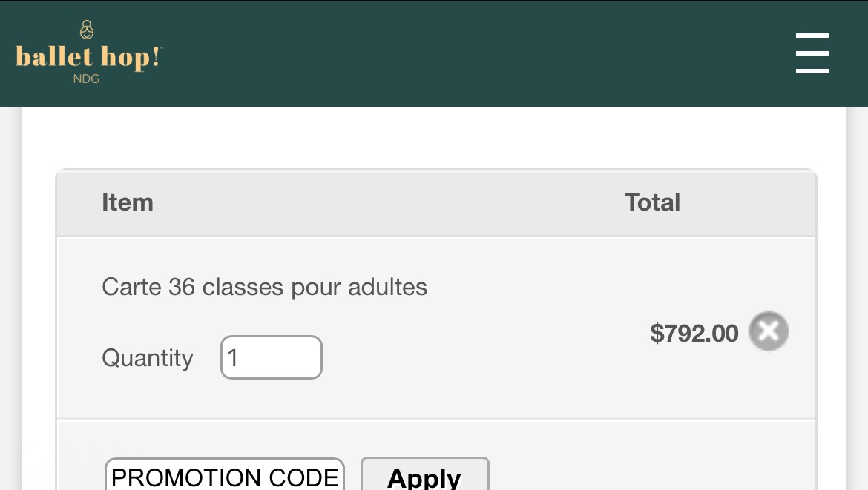Open the hamburger navigation menu
The image size is (868, 490).
click(x=812, y=53)
